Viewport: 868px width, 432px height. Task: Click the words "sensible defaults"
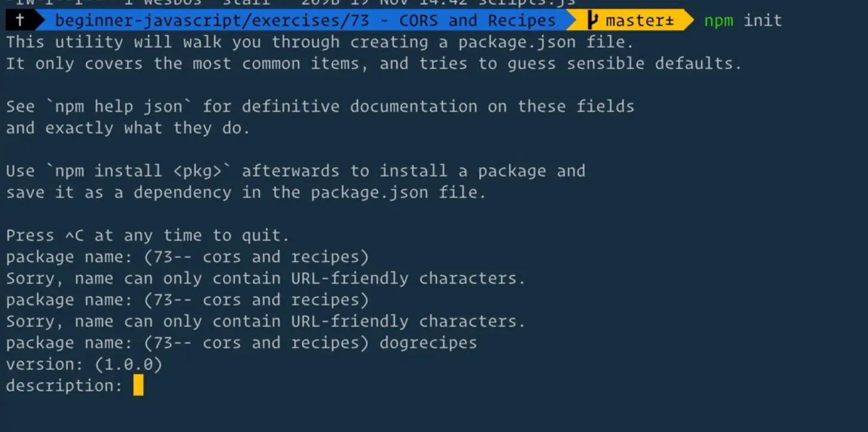[x=654, y=64]
